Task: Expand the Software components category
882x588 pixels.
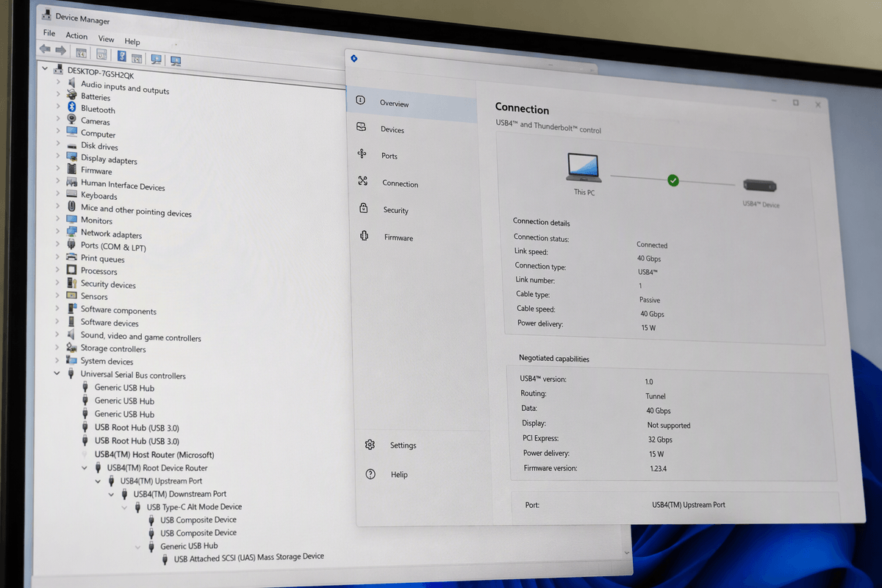Action: (57, 308)
